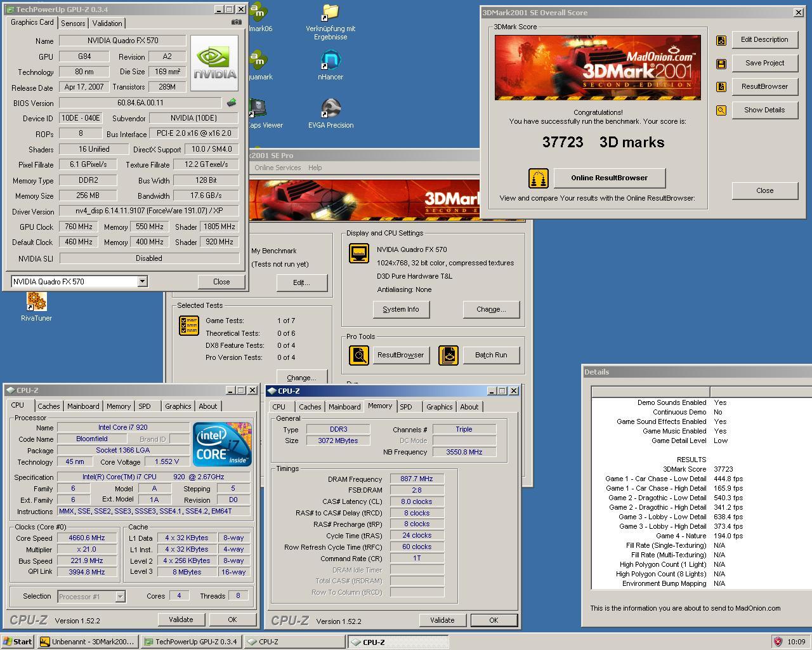
Task: Click the Batch Run icon in Pro Tools
Action: 449,355
